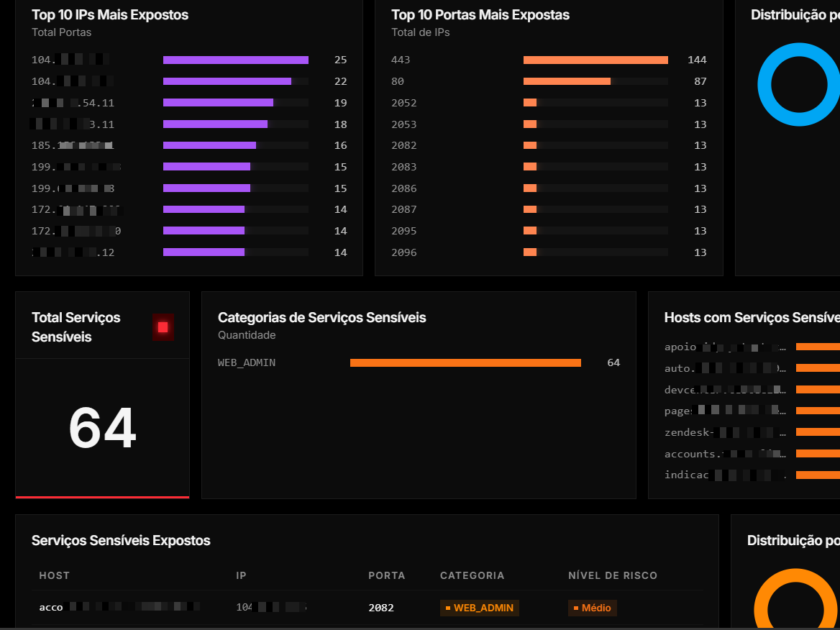Select port 2087 in the ports list

[x=404, y=209]
